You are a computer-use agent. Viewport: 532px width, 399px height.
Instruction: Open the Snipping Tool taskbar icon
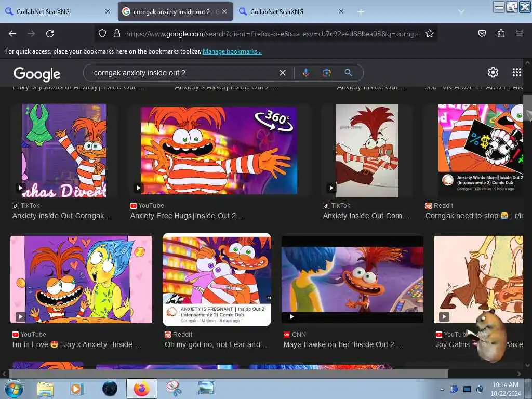click(174, 389)
